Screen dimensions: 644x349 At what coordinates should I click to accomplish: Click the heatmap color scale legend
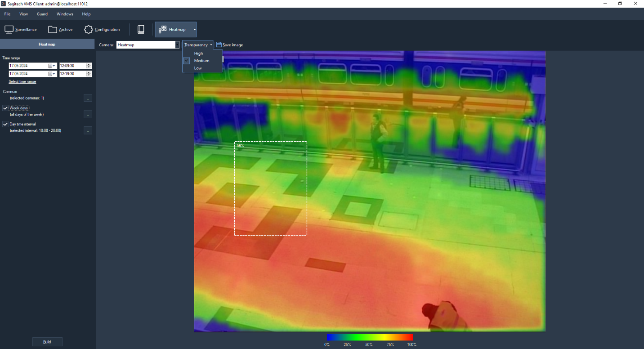click(x=370, y=337)
